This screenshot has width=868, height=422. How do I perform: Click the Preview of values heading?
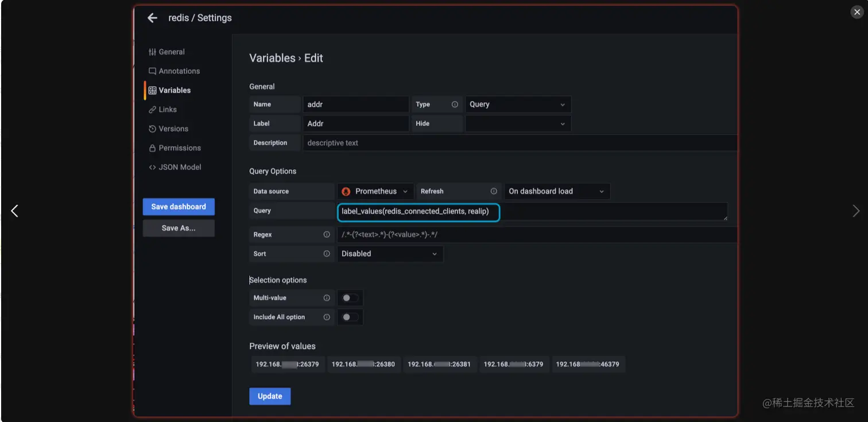282,346
